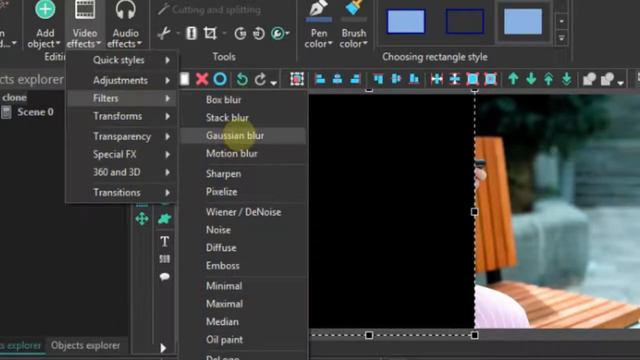Select the Cutting and splitting tool
This screenshot has width=640, height=360.
(209, 9)
